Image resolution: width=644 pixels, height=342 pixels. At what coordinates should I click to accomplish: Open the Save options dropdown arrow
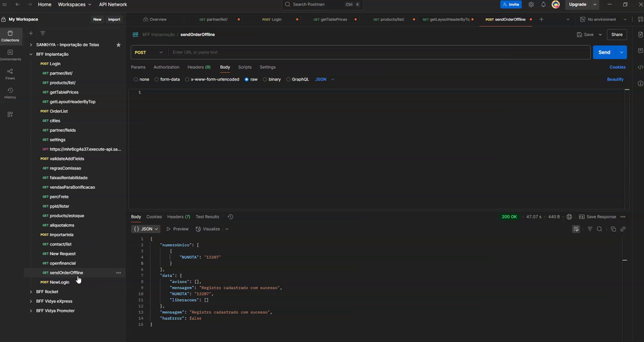[600, 35]
